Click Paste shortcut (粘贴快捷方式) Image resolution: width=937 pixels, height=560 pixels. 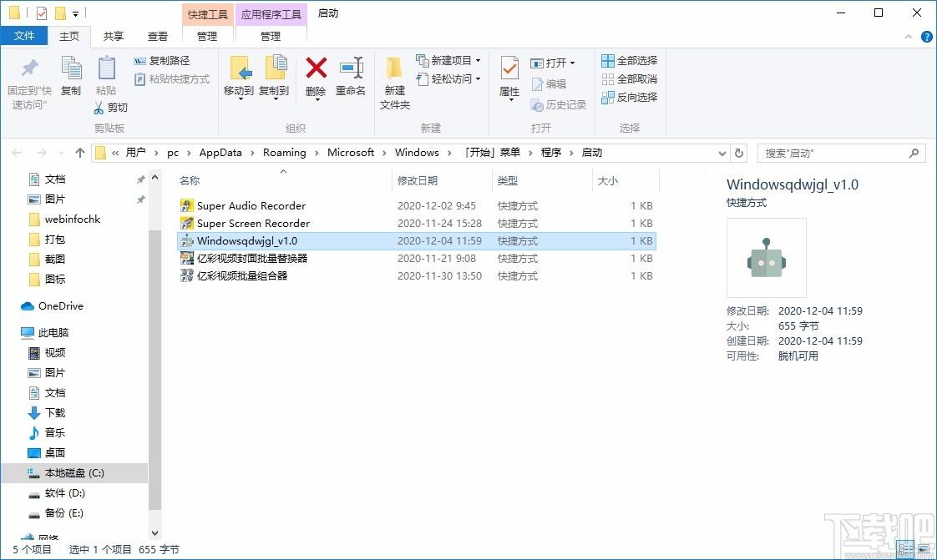172,78
